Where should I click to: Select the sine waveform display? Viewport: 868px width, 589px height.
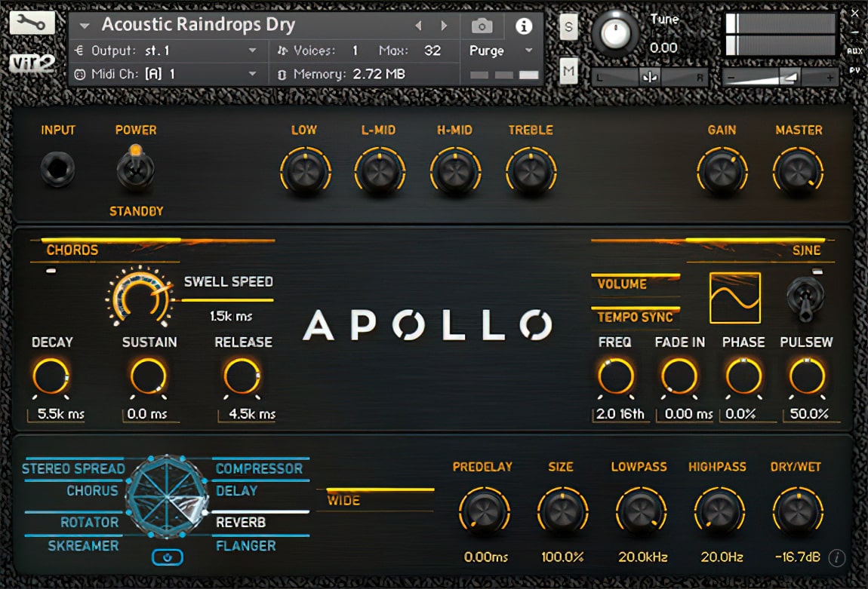pos(735,298)
